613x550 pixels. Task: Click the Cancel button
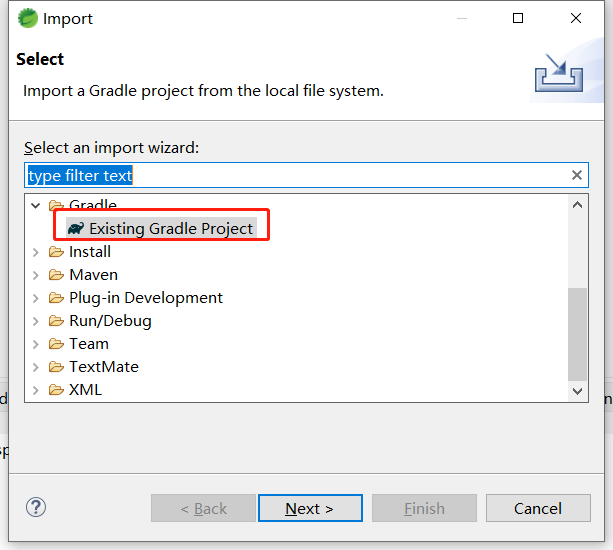pyautogui.click(x=538, y=508)
